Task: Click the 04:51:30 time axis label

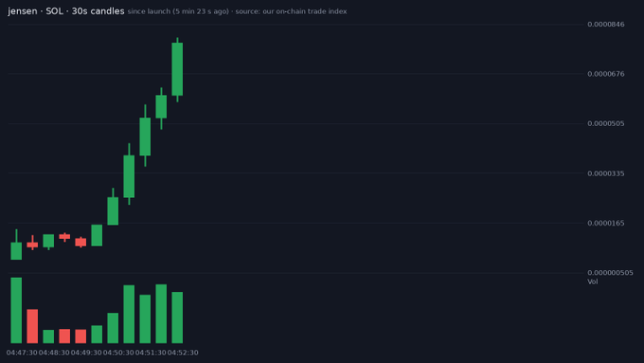Action: (x=151, y=353)
